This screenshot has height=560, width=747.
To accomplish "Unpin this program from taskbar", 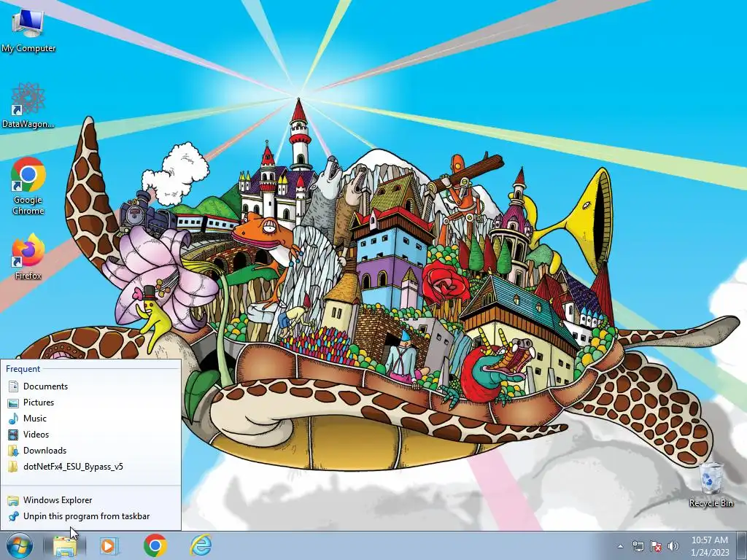I will click(x=90, y=516).
